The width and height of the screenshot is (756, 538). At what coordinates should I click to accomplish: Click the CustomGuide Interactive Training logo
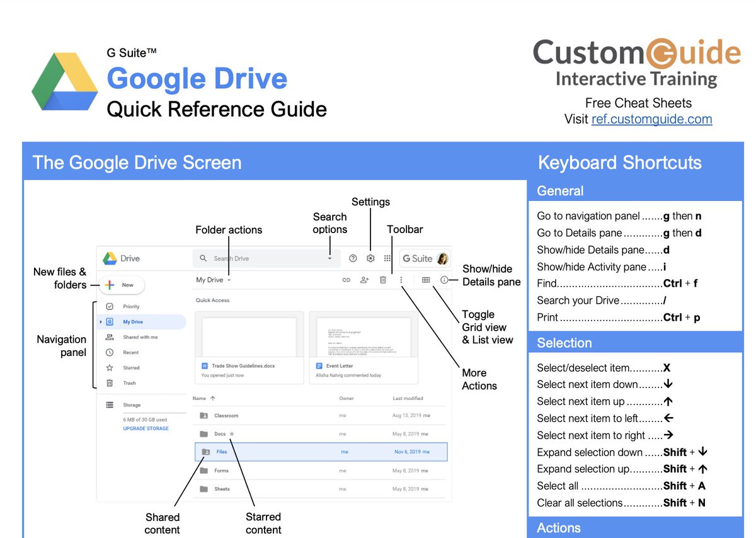point(637,62)
